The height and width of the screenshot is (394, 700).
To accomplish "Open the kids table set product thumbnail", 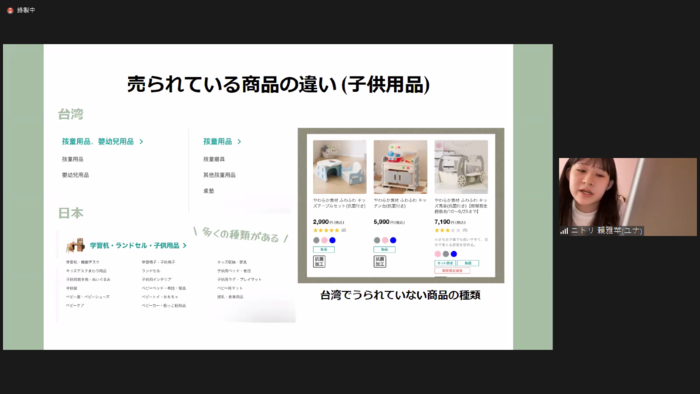I will coord(340,167).
